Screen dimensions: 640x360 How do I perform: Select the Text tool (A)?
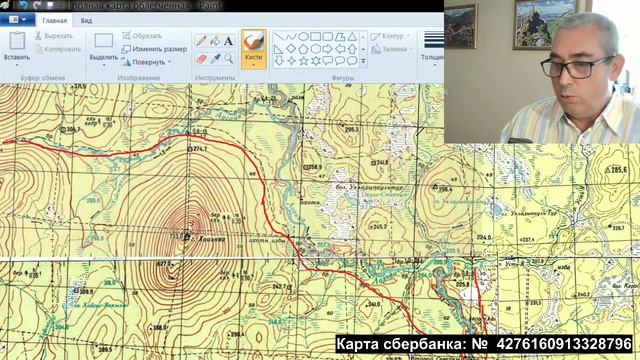pos(229,40)
